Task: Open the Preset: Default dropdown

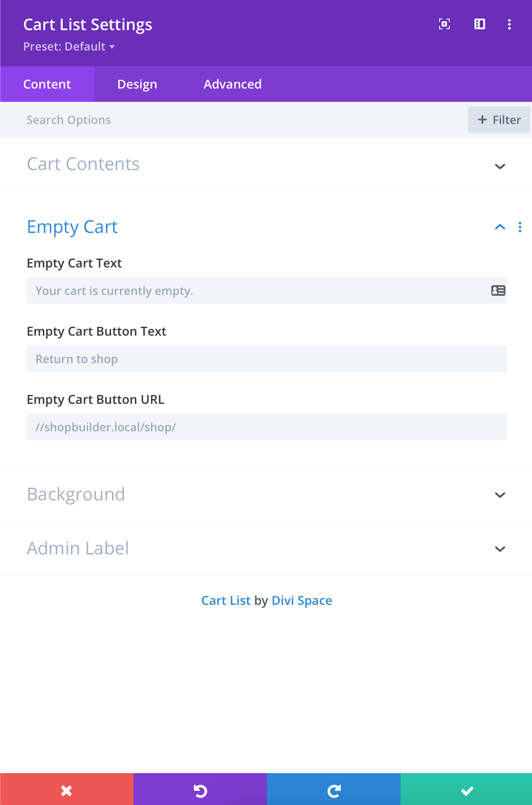Action: point(69,46)
